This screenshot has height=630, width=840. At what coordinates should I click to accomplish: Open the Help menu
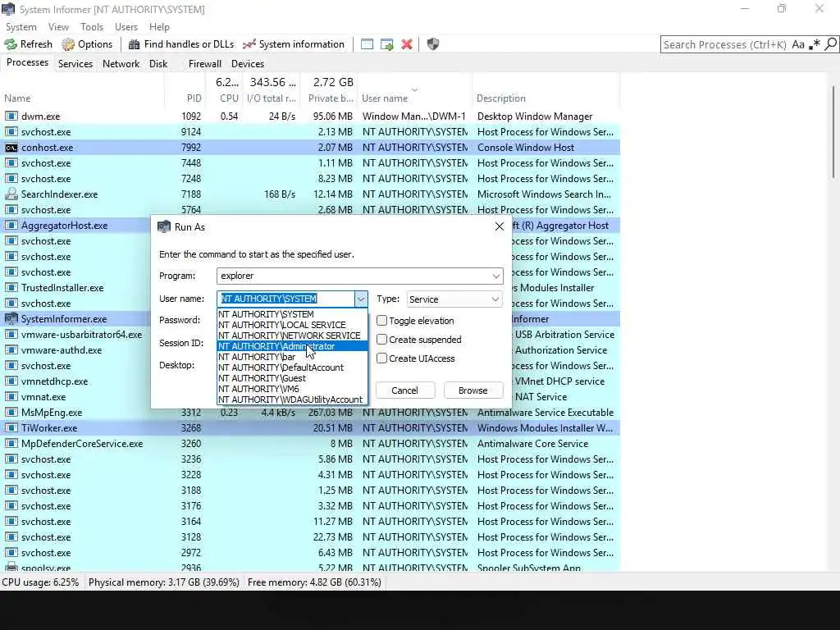click(159, 27)
